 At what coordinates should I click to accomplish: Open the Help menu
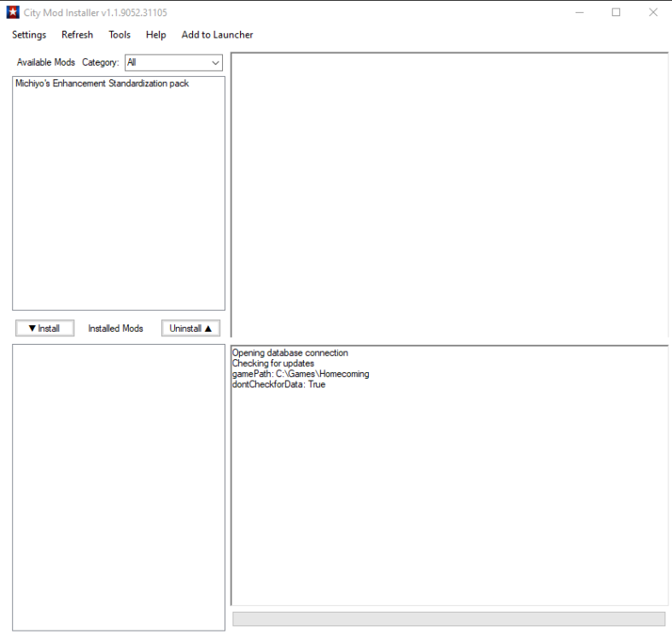156,35
